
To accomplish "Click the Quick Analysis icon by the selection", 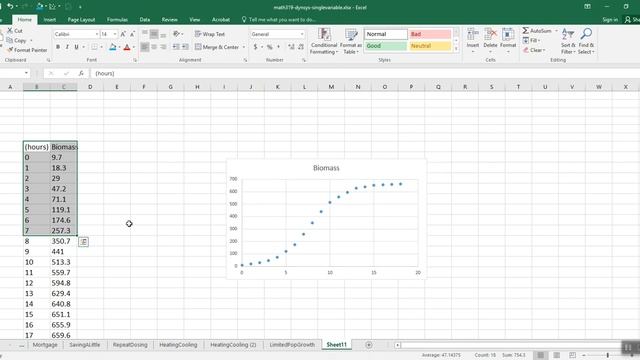I will tap(83, 242).
